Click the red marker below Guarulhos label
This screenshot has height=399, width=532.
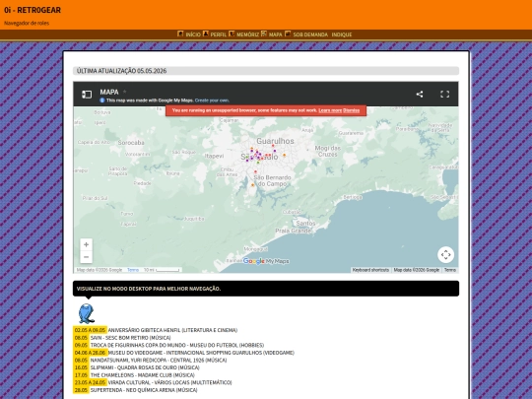click(x=273, y=146)
